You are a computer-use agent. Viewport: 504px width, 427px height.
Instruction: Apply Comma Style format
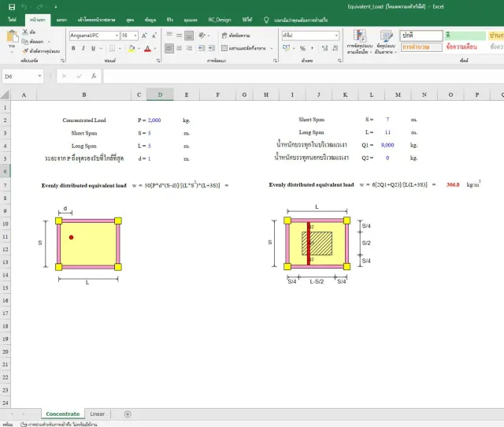[x=312, y=48]
